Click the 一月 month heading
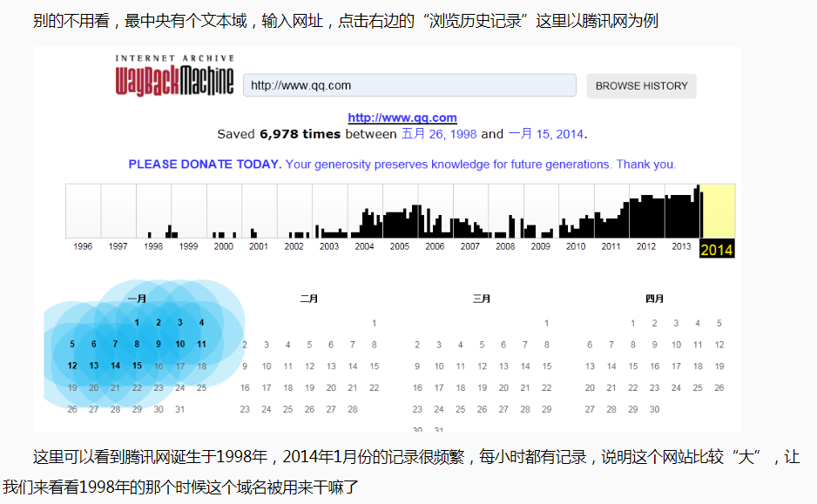The height and width of the screenshot is (504, 817). pos(137,299)
